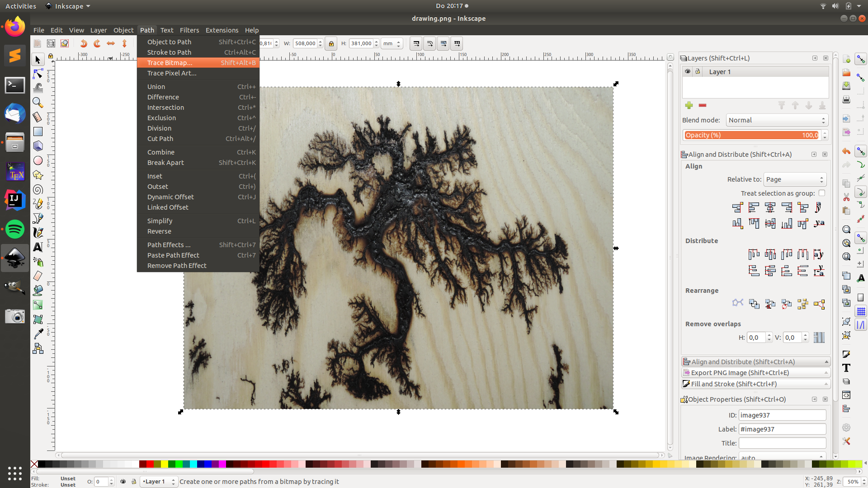Screen dimensions: 868x488
Task: Click the lock width and height ratio icon
Action: (x=331, y=44)
